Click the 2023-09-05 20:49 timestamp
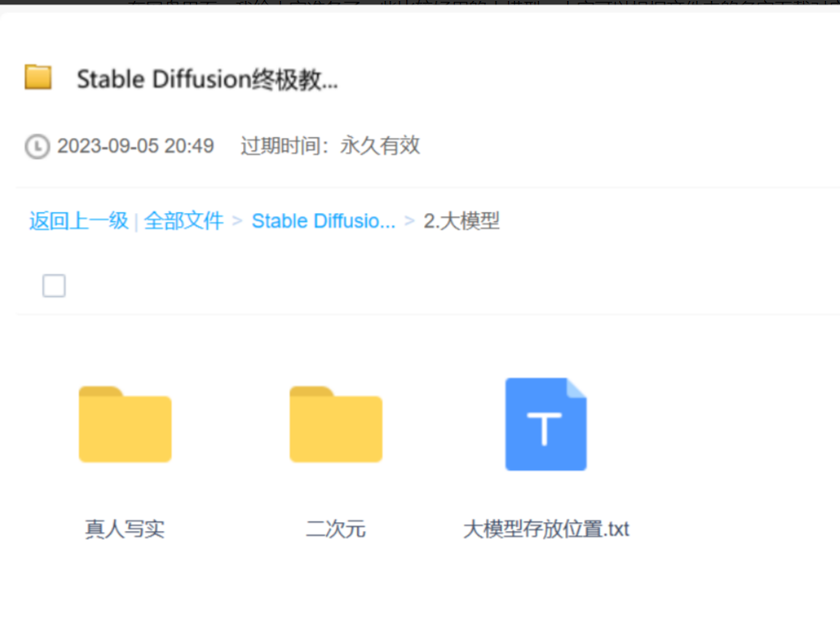Screen dimensions: 840x638 tap(135, 146)
